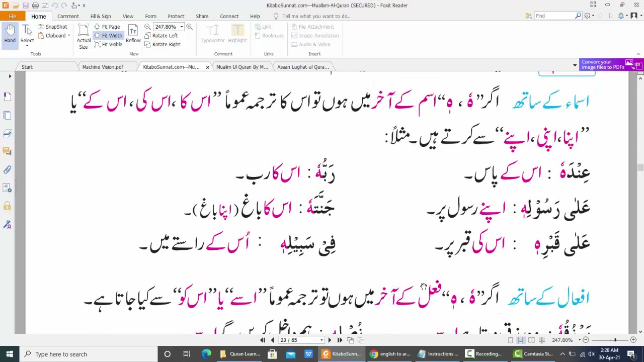This screenshot has height=362, width=644.
Task: Open the Security lock panel
Action: pyautogui.click(x=7, y=206)
